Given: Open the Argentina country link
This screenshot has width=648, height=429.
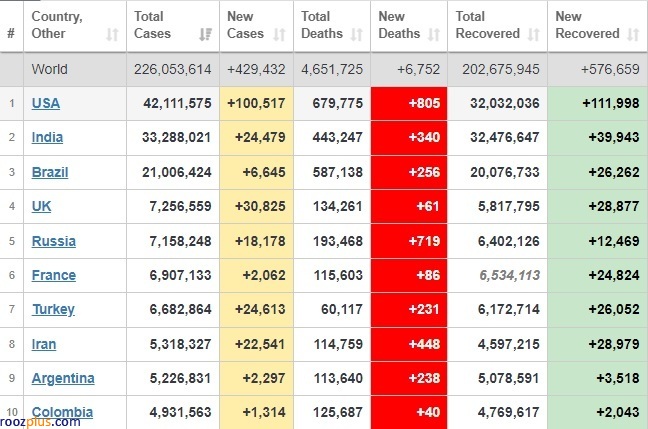Looking at the screenshot, I should pos(63,378).
